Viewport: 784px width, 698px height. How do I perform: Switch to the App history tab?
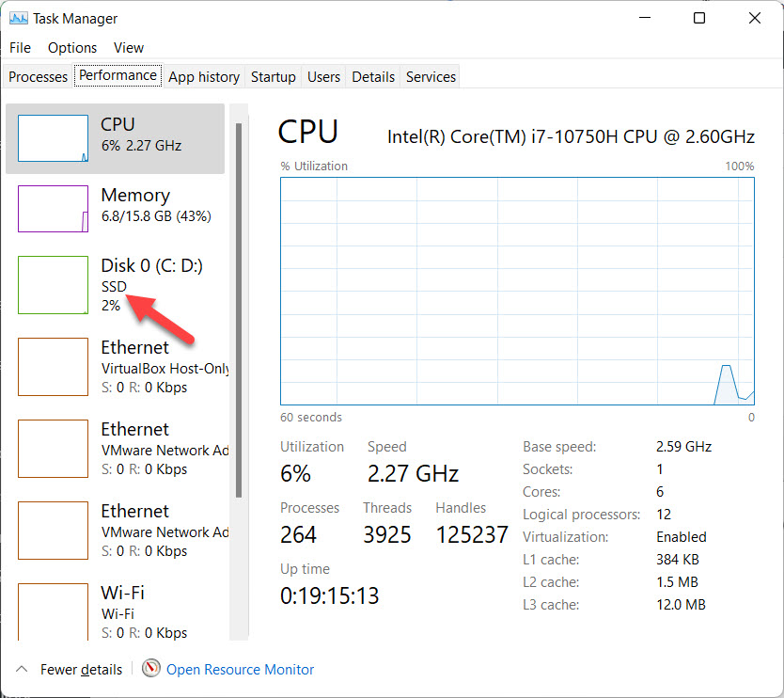pos(204,77)
